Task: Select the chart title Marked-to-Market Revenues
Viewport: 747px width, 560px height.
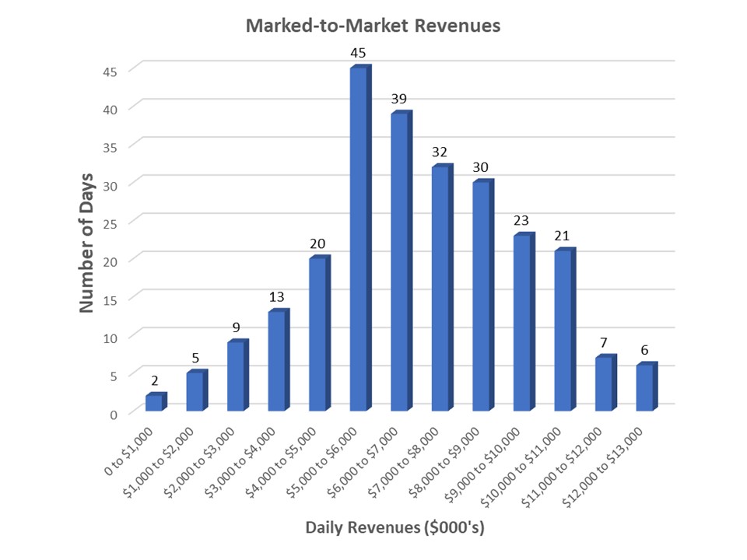Action: pos(373,25)
